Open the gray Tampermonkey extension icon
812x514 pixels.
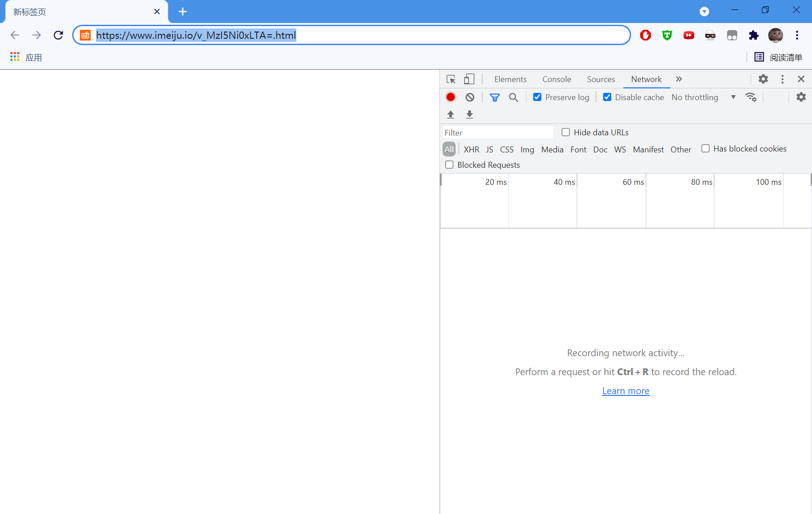(732, 35)
